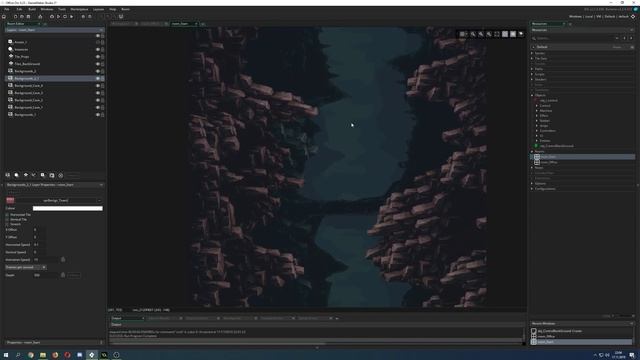Switch to the room_Start workspace tab
This screenshot has height=360, width=640.
point(180,24)
